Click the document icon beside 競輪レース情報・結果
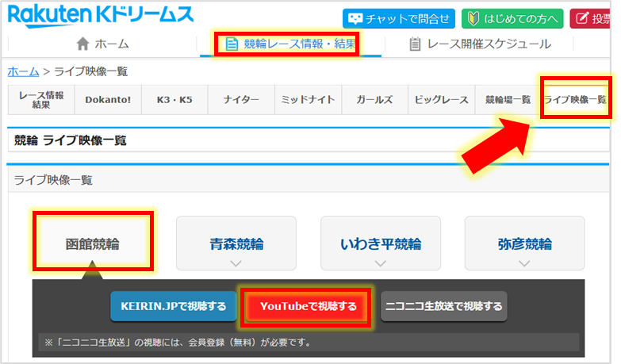This screenshot has height=364, width=621. click(x=232, y=44)
